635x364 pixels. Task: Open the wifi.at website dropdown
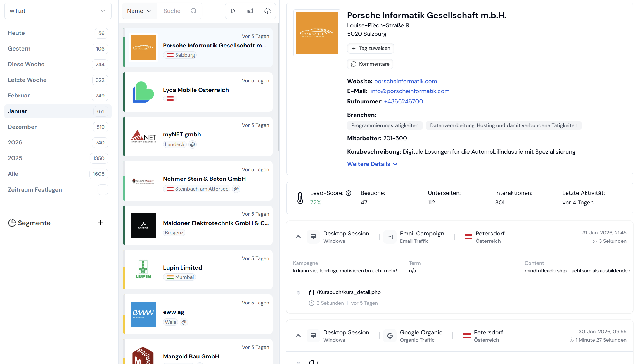tap(58, 11)
